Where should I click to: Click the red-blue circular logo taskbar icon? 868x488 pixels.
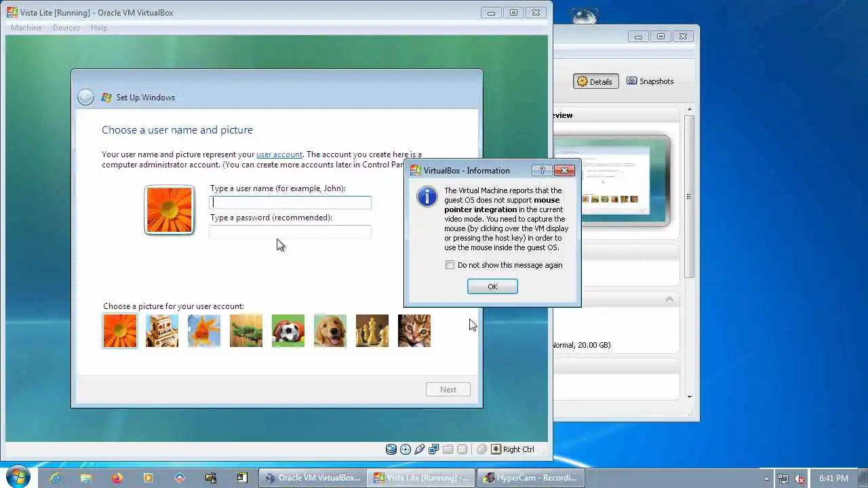[180, 478]
